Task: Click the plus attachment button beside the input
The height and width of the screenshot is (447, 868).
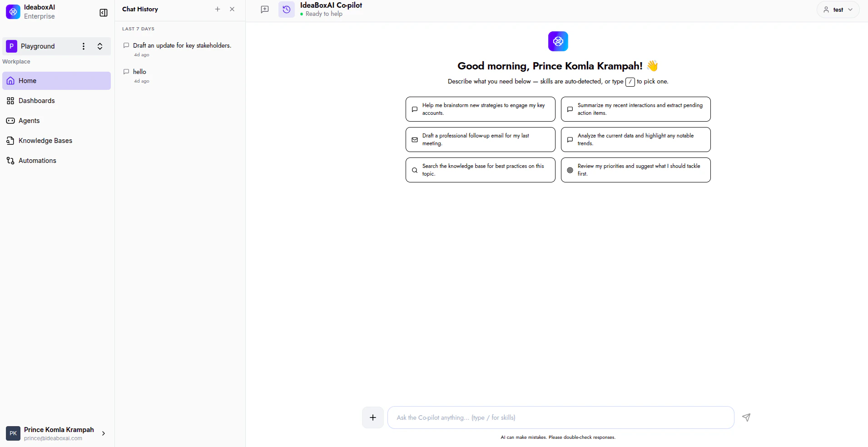Action: tap(373, 418)
